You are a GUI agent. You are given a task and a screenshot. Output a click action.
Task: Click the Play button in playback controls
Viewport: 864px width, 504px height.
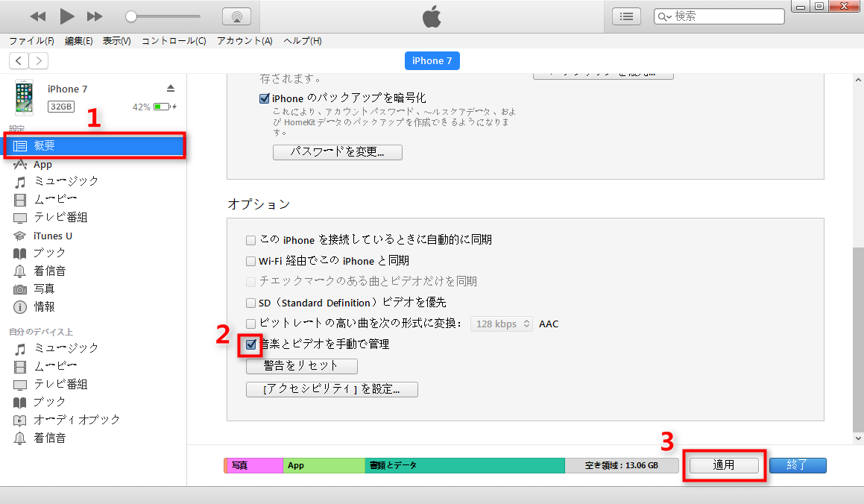tap(67, 16)
